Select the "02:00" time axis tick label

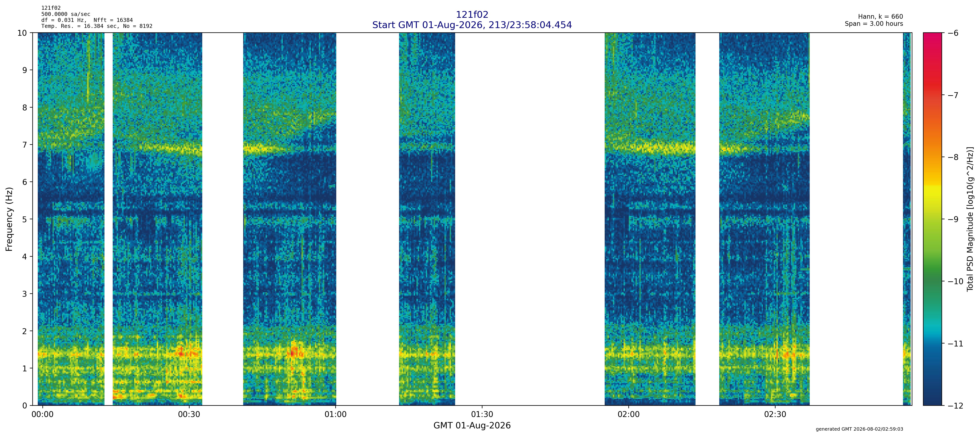[628, 415]
